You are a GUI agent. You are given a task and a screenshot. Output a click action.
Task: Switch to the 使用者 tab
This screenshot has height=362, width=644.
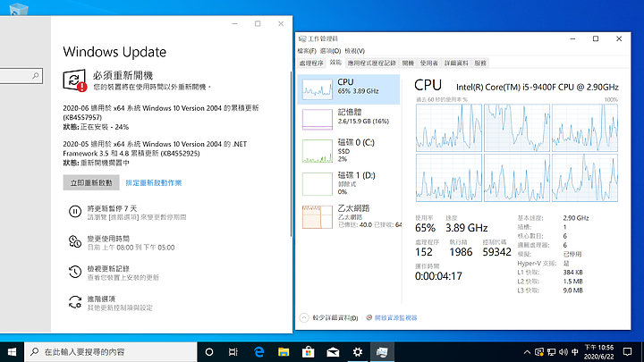[428, 63]
